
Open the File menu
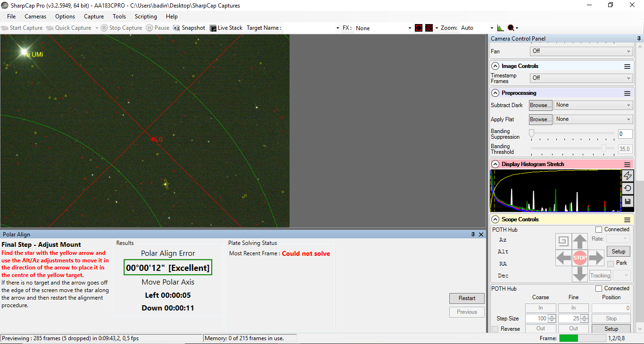click(x=11, y=17)
